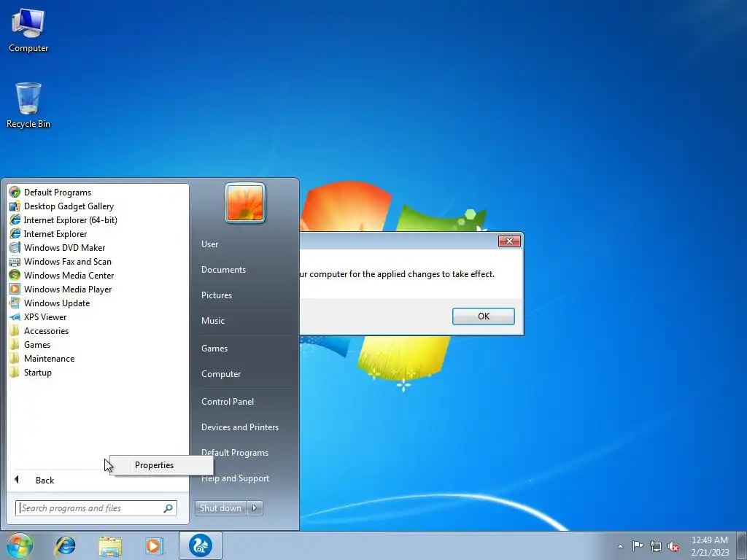Image resolution: width=747 pixels, height=560 pixels.
Task: Open the User folder link
Action: (209, 244)
